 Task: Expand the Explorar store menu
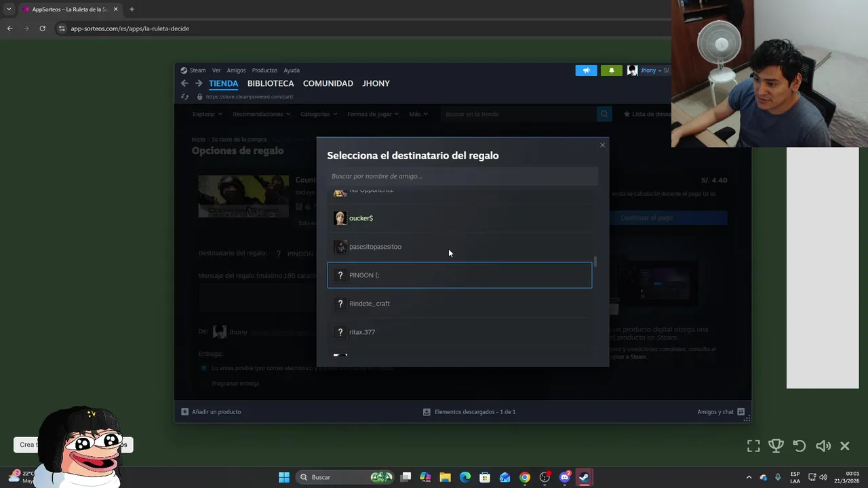click(x=207, y=114)
